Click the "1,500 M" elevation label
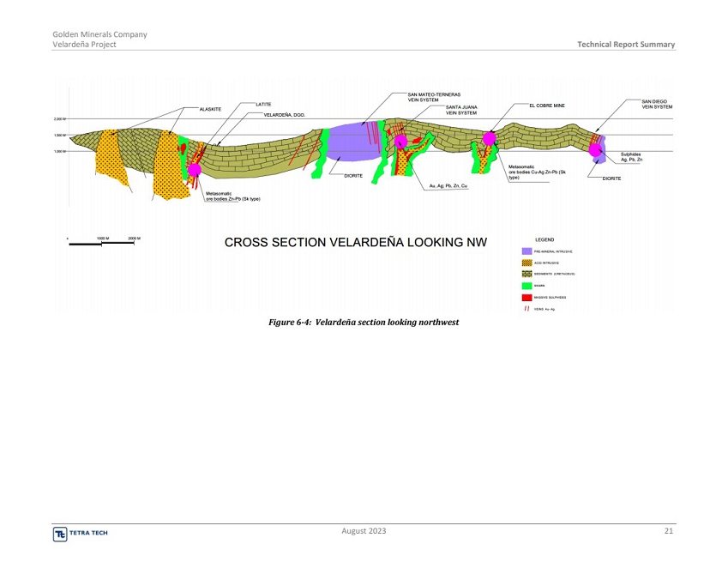The height and width of the screenshot is (562, 728). 59,136
